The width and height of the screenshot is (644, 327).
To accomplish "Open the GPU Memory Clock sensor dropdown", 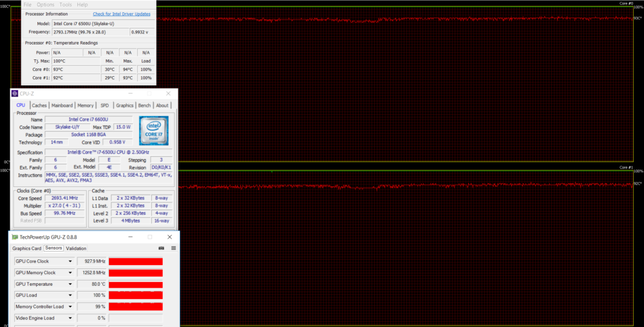I will pos(70,273).
